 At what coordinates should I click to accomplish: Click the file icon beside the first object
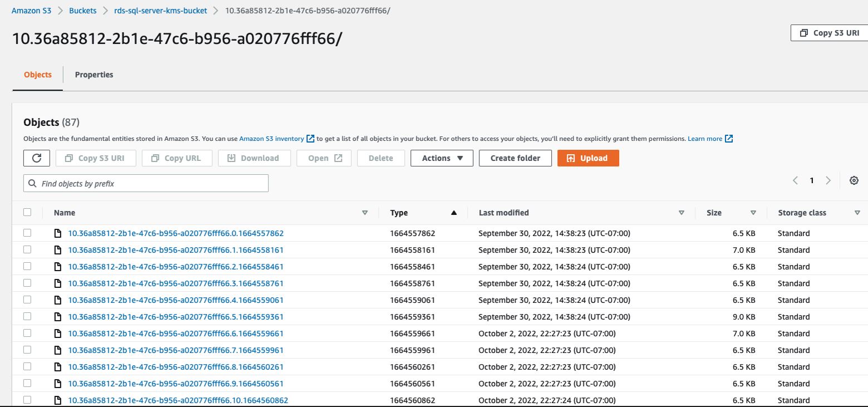coord(58,233)
